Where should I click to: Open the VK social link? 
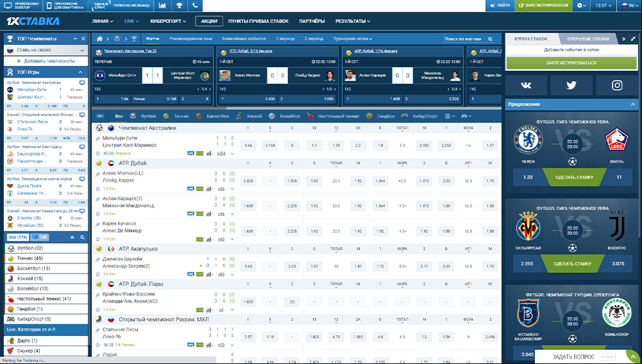[x=526, y=85]
